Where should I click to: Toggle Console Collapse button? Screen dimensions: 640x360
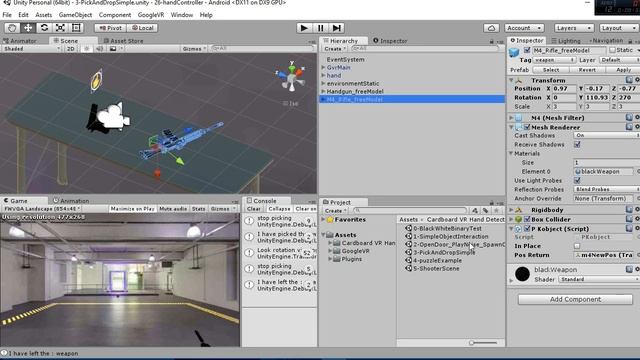click(x=279, y=209)
